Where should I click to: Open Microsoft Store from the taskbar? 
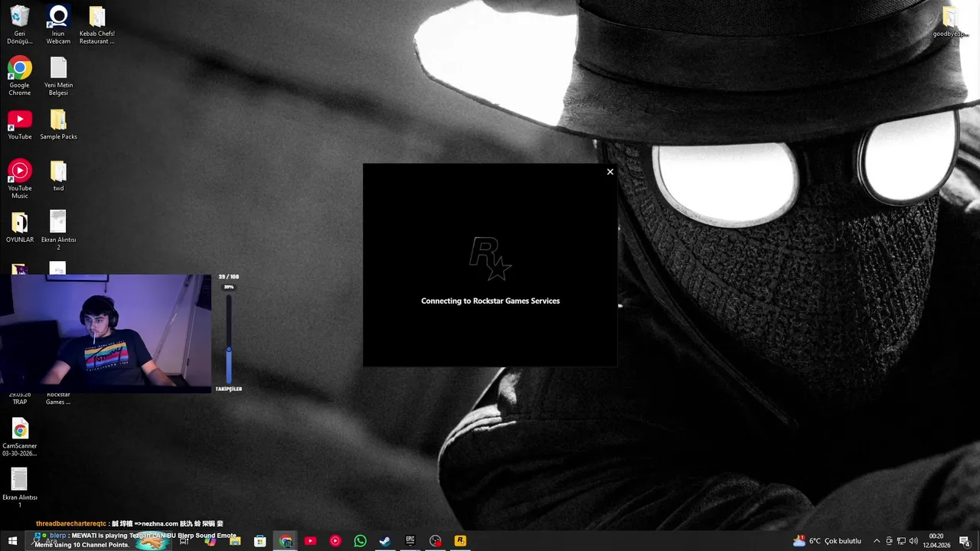click(260, 541)
